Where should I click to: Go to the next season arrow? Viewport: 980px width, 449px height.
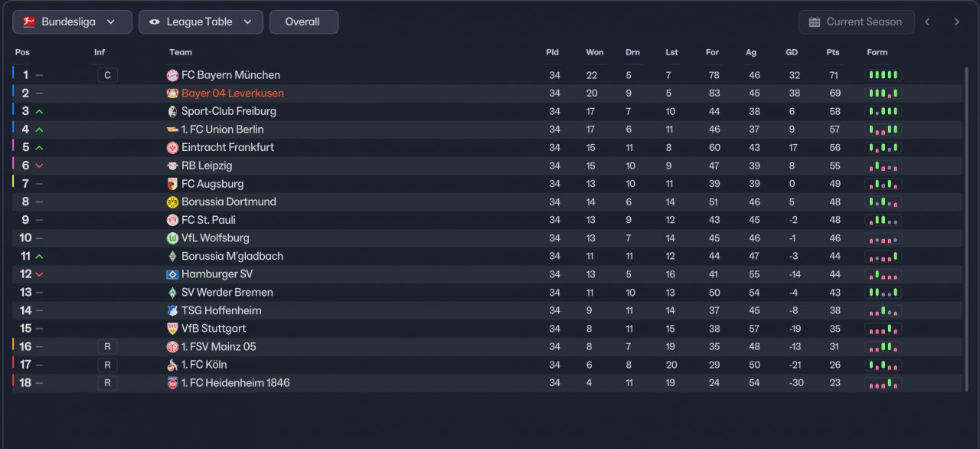pyautogui.click(x=956, y=22)
